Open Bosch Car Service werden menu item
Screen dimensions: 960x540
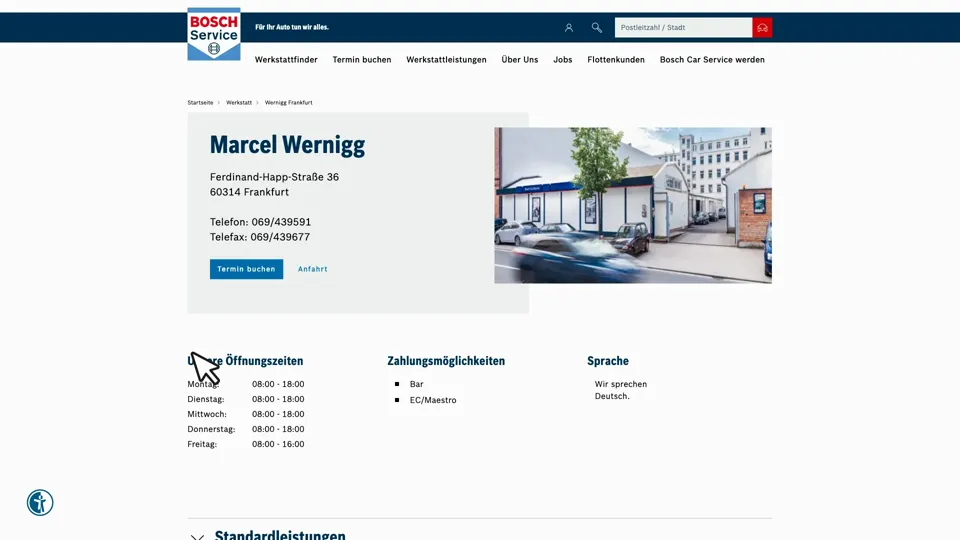712,59
